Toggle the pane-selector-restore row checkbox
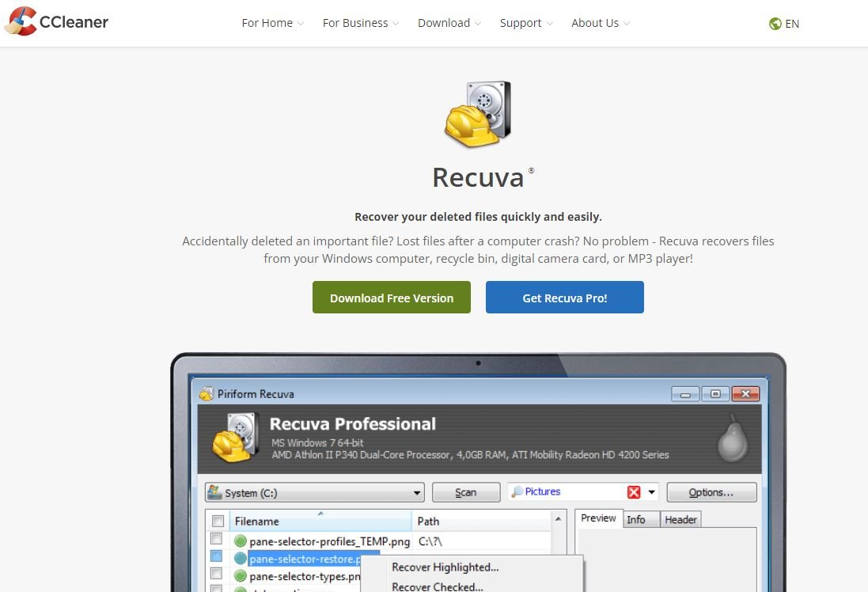Viewport: 868px width, 592px height. pyautogui.click(x=217, y=556)
